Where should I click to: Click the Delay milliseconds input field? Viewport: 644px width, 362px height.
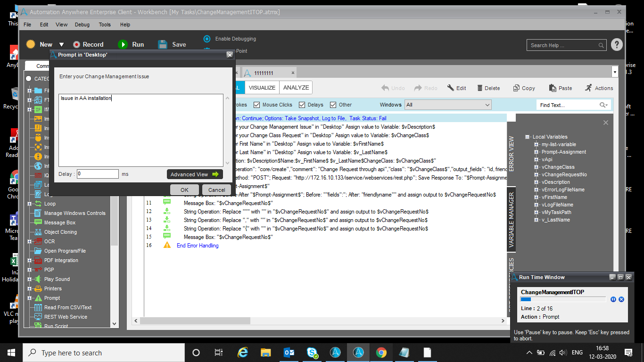point(98,174)
